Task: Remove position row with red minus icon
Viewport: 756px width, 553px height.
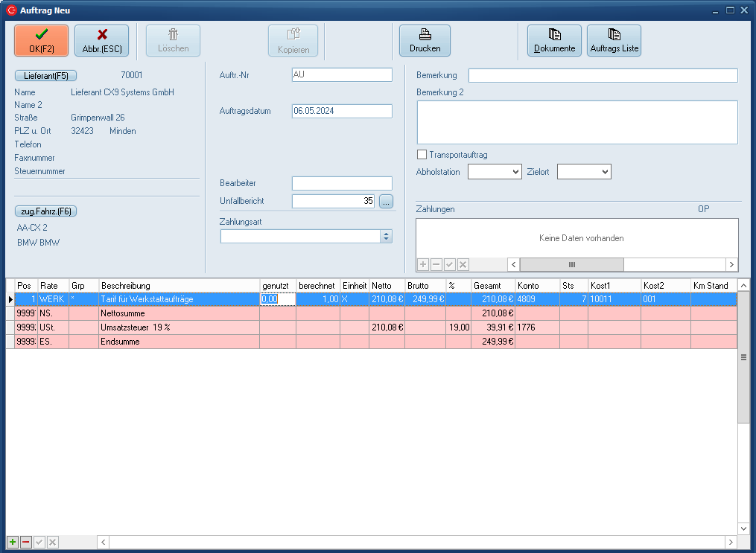Action: [26, 543]
